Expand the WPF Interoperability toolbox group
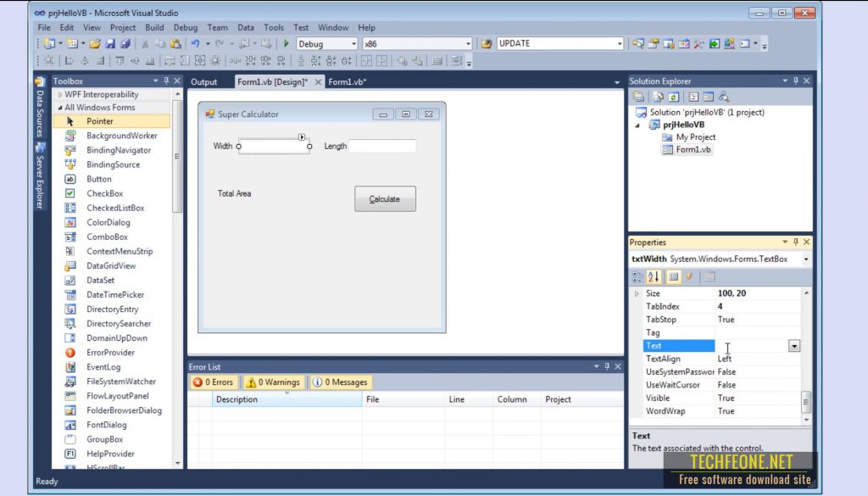 [x=60, y=95]
